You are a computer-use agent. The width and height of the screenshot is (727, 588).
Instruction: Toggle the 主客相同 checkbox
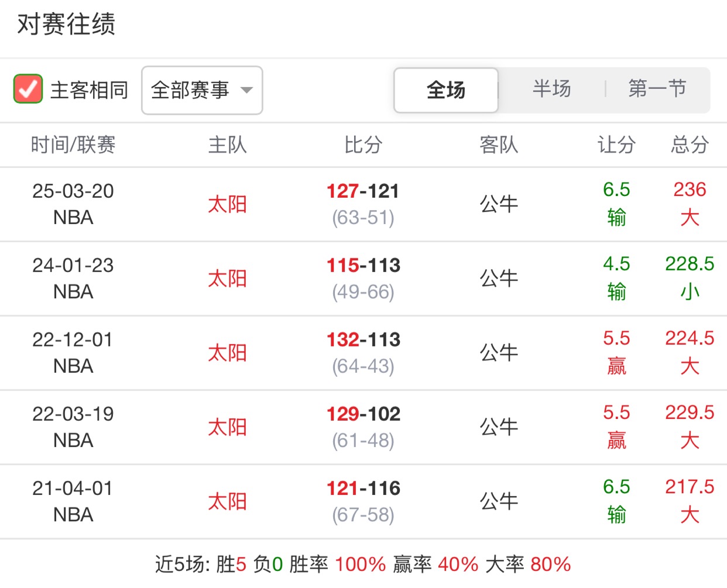[28, 90]
